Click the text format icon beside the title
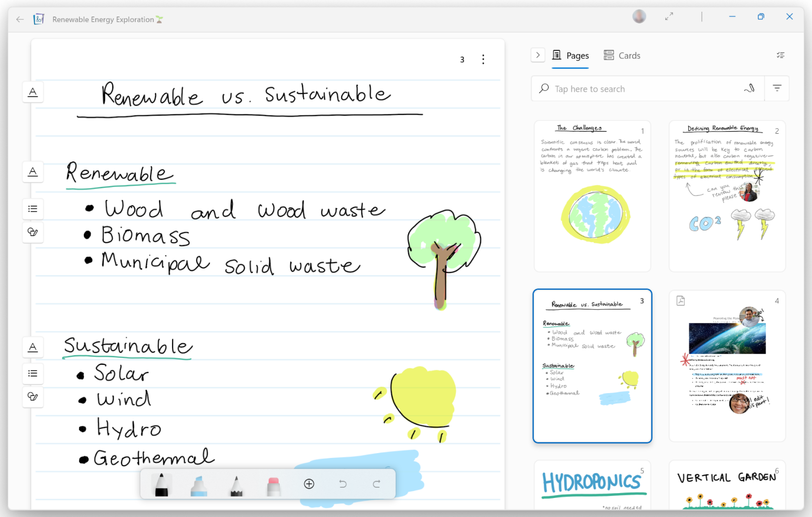 pos(33,92)
